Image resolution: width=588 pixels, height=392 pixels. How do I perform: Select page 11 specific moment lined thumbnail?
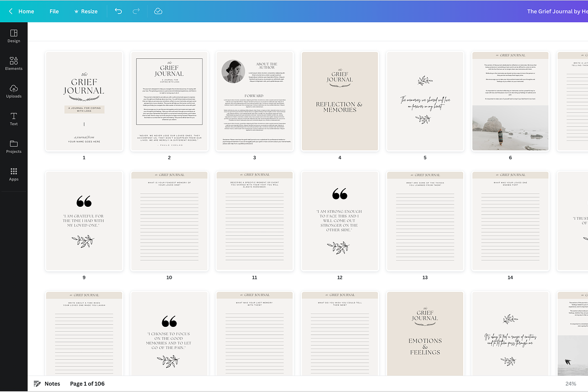pos(254,221)
